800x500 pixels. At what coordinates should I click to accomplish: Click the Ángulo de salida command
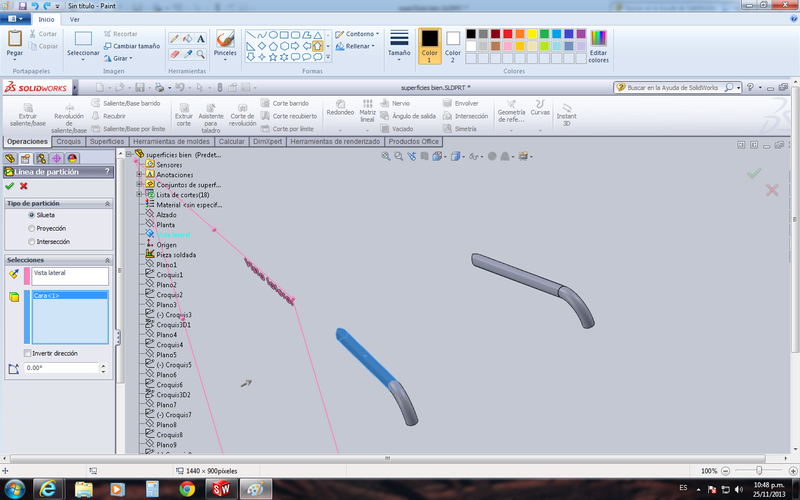tap(408, 116)
